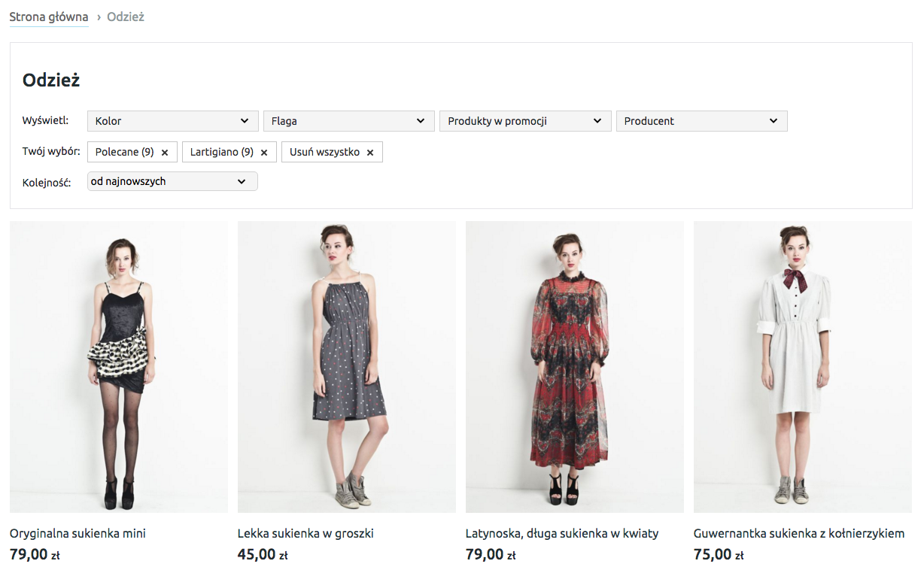Click the Kolejność: label
Viewport: 924px width, 576px height.
click(47, 182)
